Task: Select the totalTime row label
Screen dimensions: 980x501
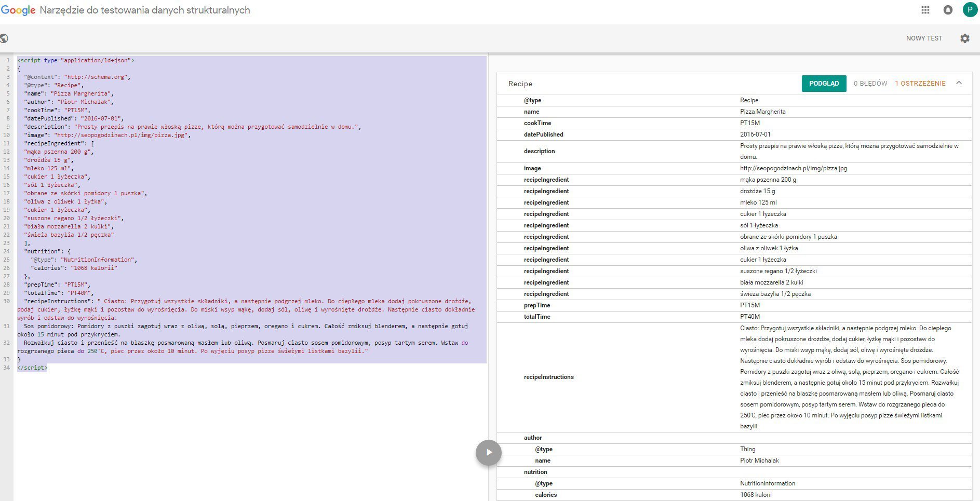Action: [x=536, y=317]
